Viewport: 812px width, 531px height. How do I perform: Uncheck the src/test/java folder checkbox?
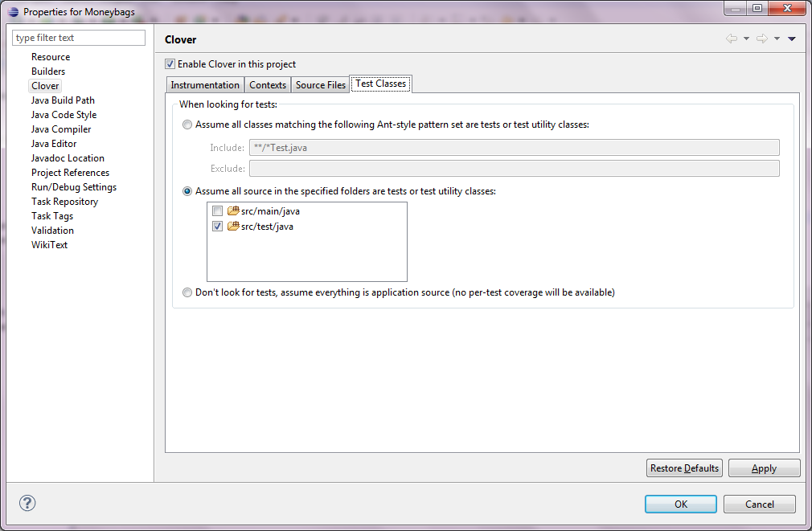(217, 227)
